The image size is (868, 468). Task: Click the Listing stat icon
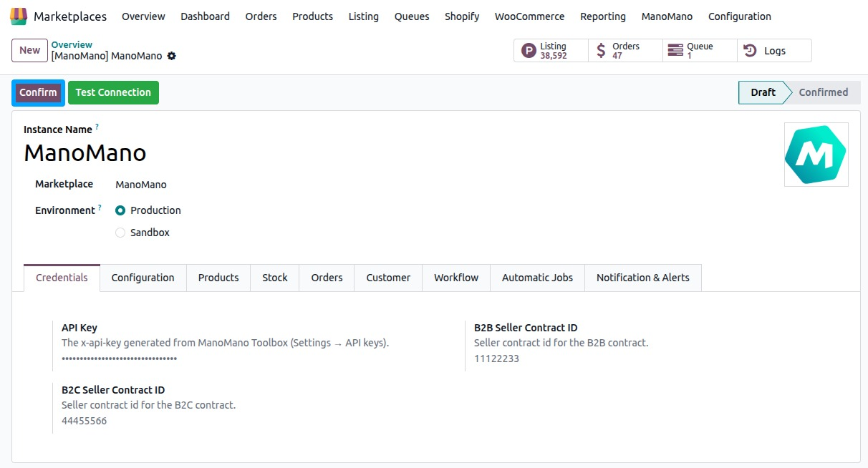pyautogui.click(x=529, y=51)
